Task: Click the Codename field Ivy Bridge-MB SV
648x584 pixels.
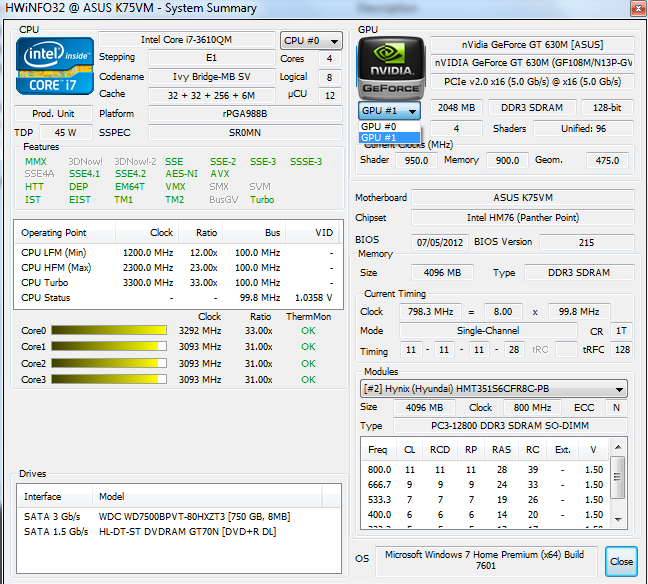Action: point(212,76)
